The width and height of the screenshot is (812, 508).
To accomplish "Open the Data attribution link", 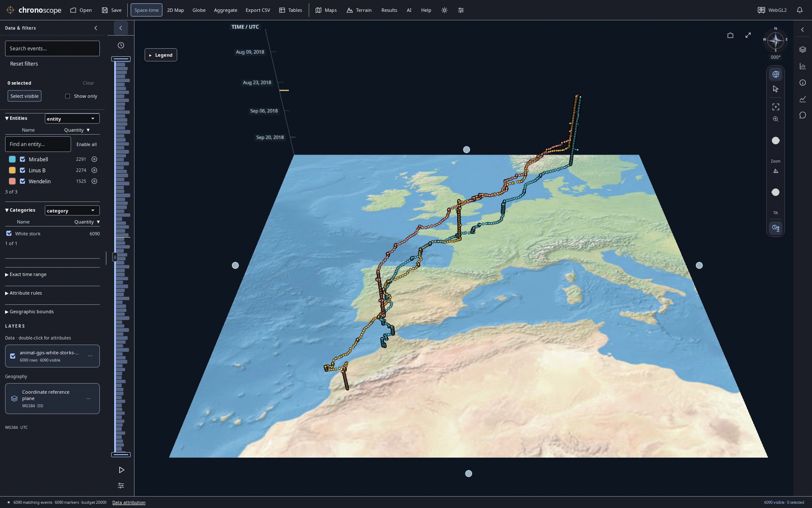I will click(129, 502).
